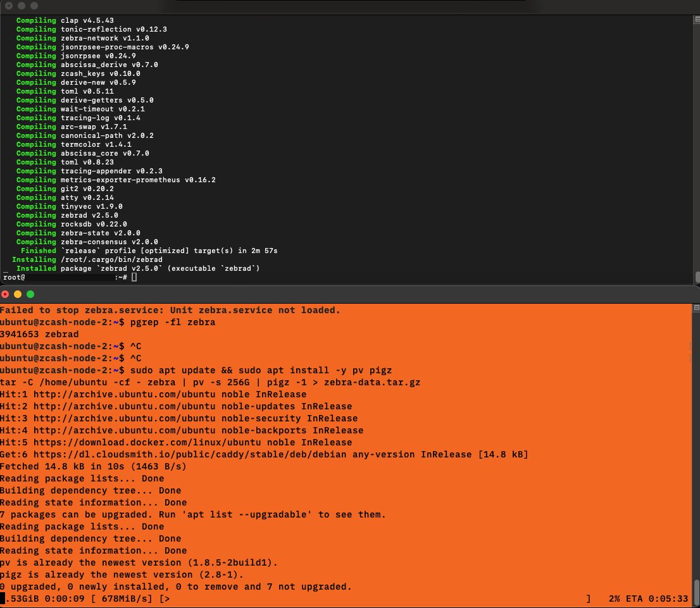Select 'wait-timeout v0.2.1' text
The image size is (700, 608).
103,109
